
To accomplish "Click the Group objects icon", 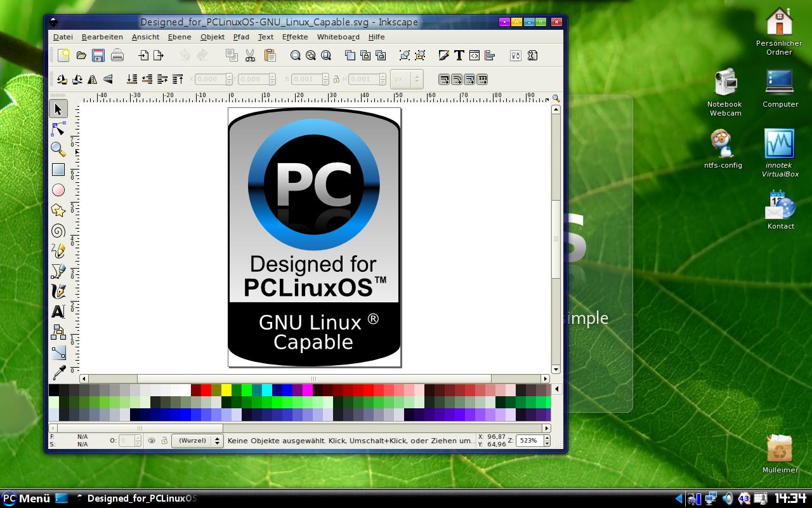I will (404, 55).
